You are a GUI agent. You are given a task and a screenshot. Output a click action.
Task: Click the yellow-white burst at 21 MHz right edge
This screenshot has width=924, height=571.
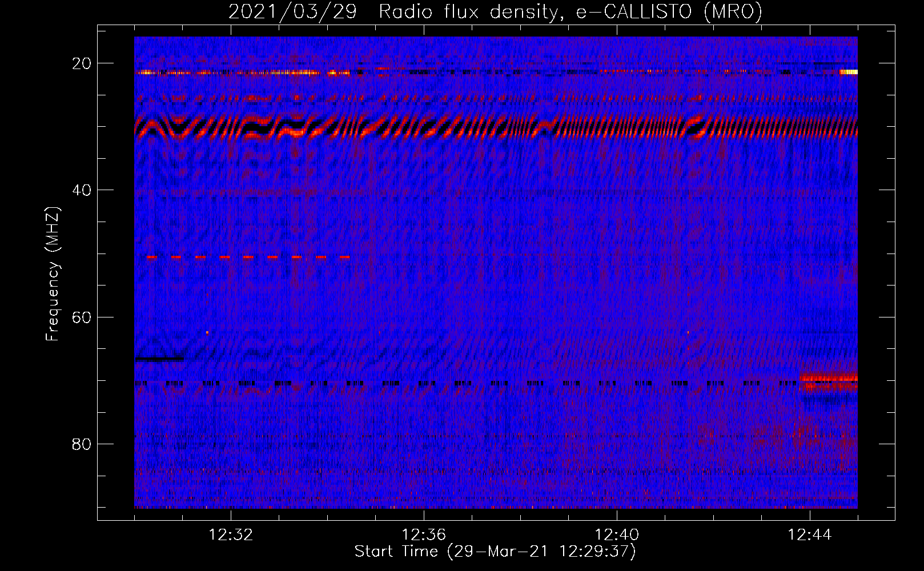pos(849,72)
